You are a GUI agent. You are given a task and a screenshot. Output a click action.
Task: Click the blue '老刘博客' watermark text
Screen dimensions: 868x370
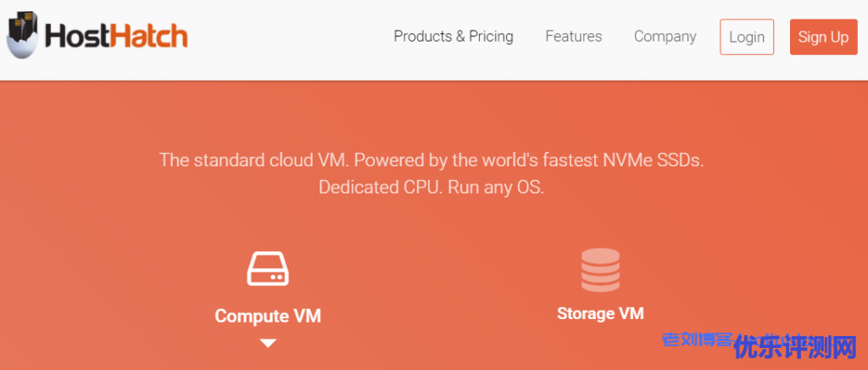pos(695,339)
